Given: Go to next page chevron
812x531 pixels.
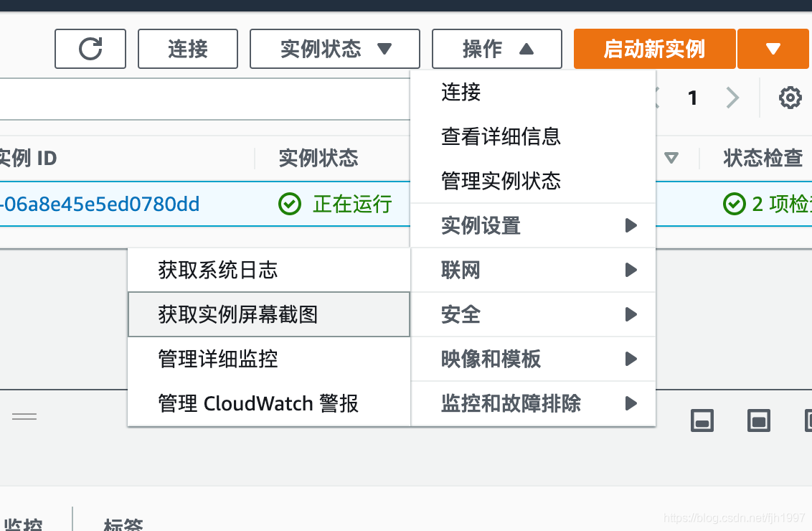Looking at the screenshot, I should 732,98.
